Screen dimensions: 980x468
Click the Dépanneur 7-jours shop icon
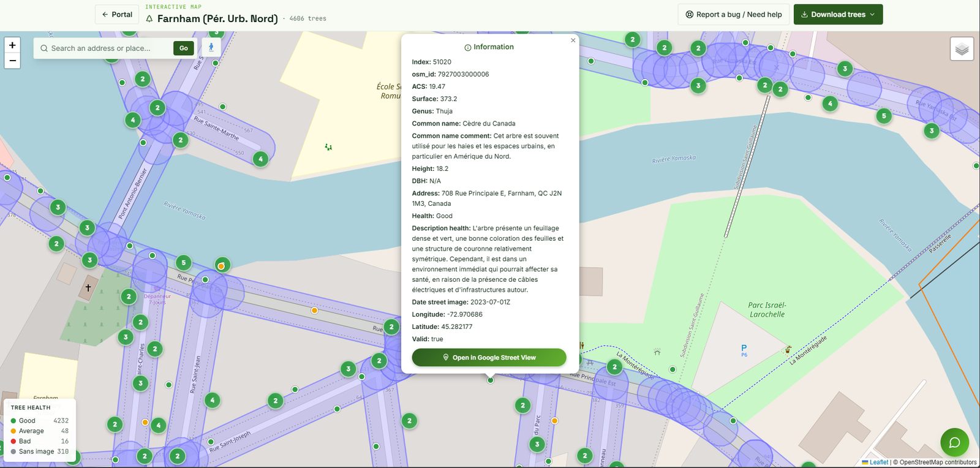click(x=157, y=289)
